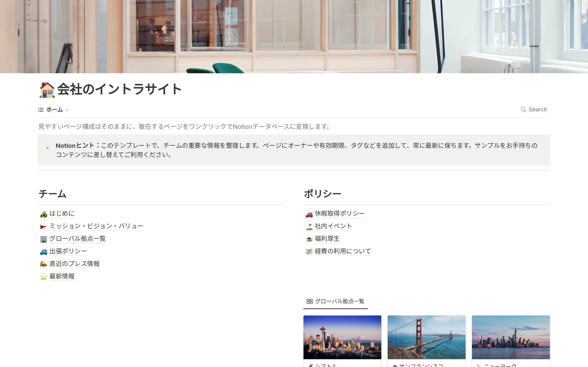Click the gallery view icon before グローバル拠点一覧
The height and width of the screenshot is (367, 588).
tap(309, 301)
